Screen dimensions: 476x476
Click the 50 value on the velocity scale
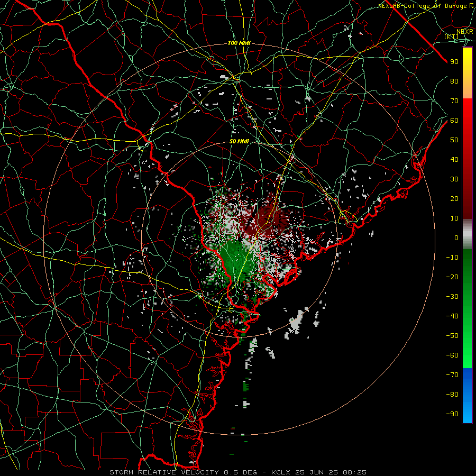(454, 140)
